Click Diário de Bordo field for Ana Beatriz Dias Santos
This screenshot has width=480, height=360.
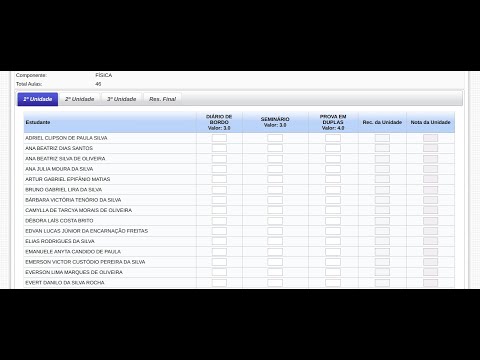tap(219, 148)
